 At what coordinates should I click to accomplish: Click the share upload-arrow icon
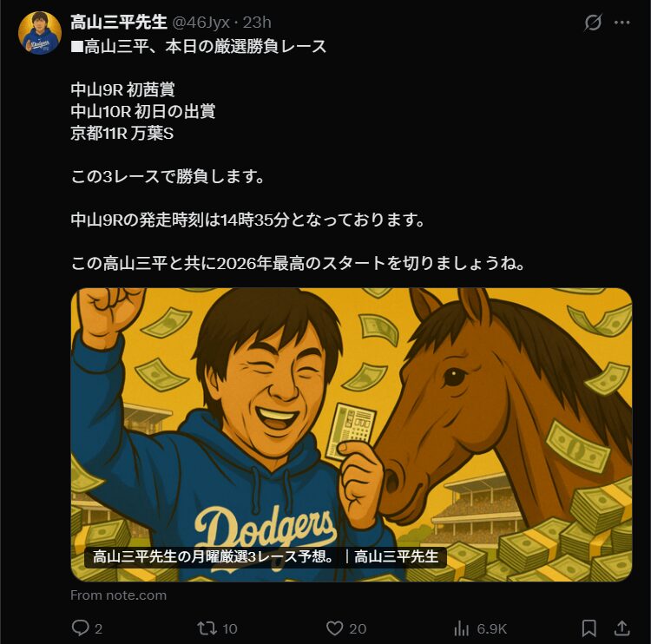click(x=621, y=628)
